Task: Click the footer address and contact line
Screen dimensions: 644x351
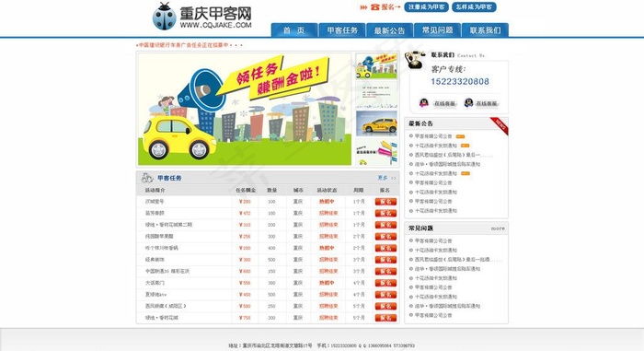Action: pos(322,345)
